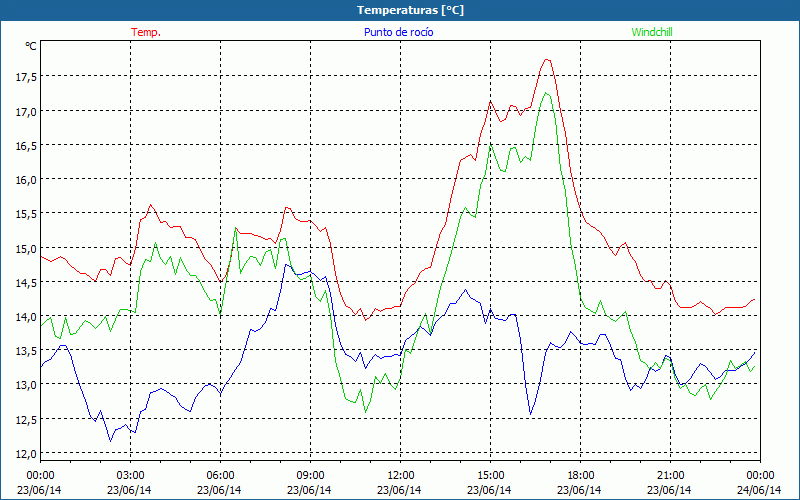Viewport: 800px width, 500px height.
Task: Click the blue dew point dip after 16:00
Action: pyautogui.click(x=531, y=414)
